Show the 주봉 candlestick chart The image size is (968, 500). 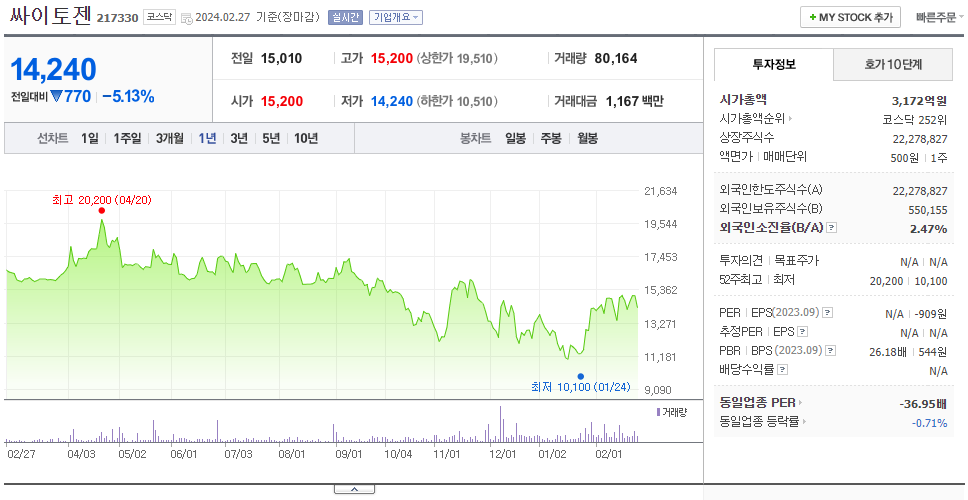click(551, 138)
